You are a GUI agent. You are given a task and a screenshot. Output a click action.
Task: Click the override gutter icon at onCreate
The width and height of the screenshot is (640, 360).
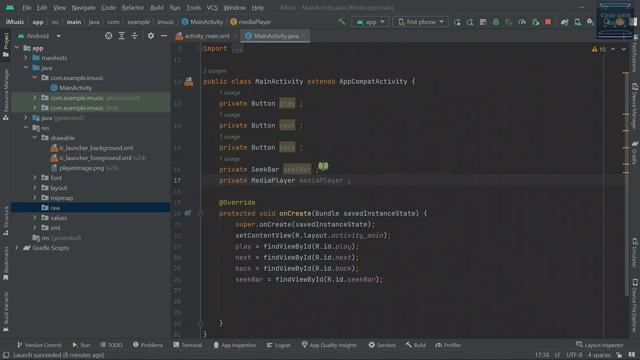tap(187, 213)
